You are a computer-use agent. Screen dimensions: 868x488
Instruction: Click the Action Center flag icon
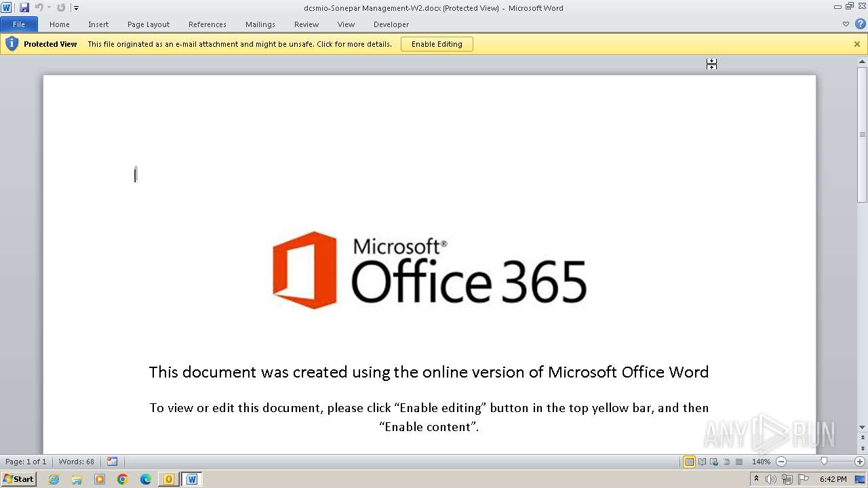(x=804, y=479)
